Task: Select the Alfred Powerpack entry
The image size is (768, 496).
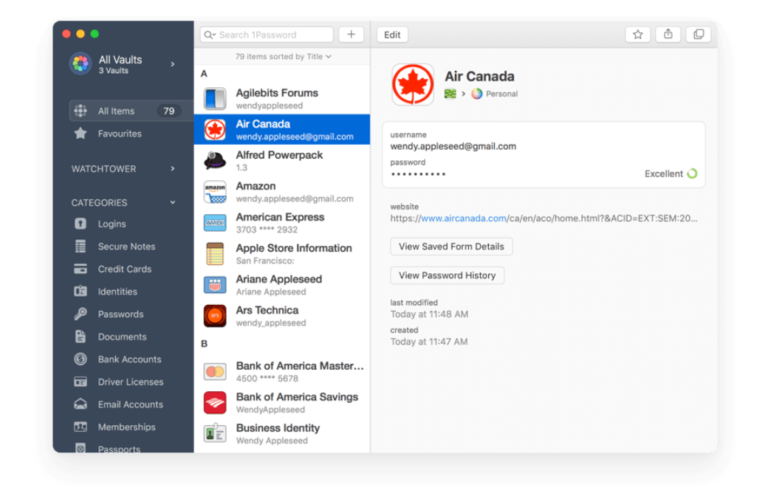Action: click(282, 161)
